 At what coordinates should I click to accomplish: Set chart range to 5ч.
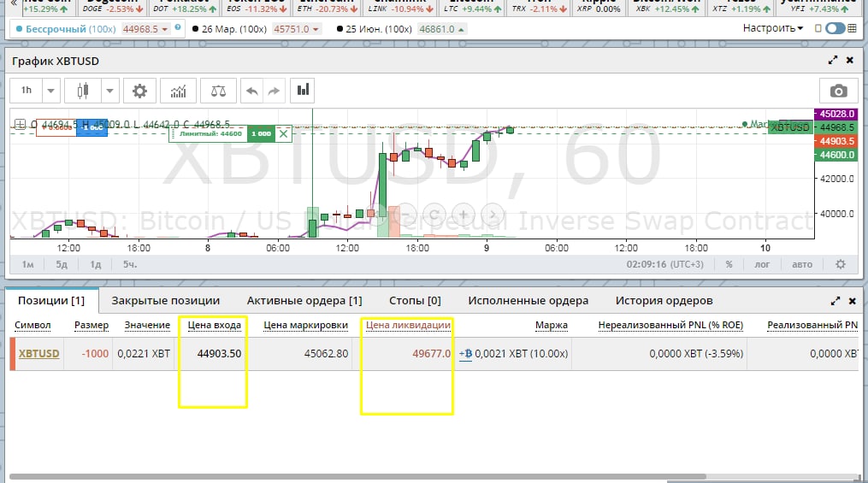click(129, 264)
